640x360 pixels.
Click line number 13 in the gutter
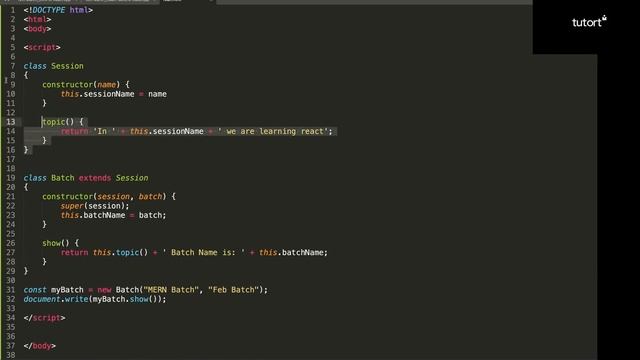tap(11, 122)
